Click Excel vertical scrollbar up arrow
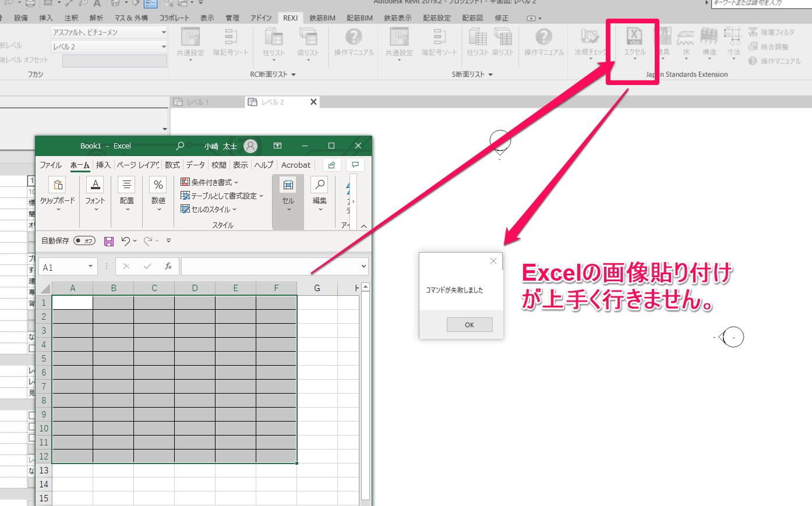The image size is (812, 506). (365, 286)
